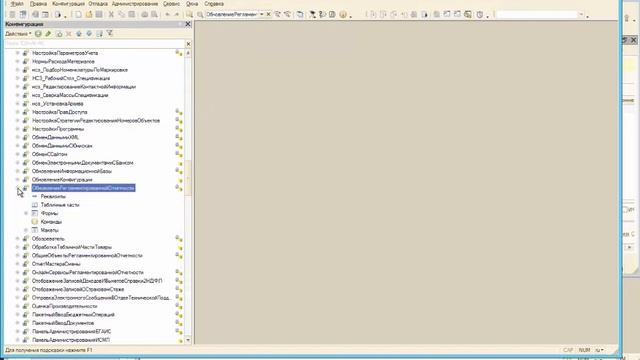Screen dimensions: 640x360
Task: Click the Print toolbar icon
Action: pos(144,14)
